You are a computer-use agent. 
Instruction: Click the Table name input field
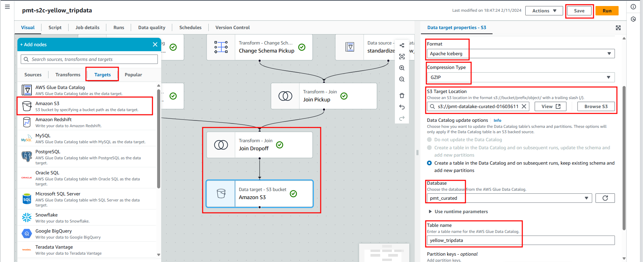coord(520,240)
